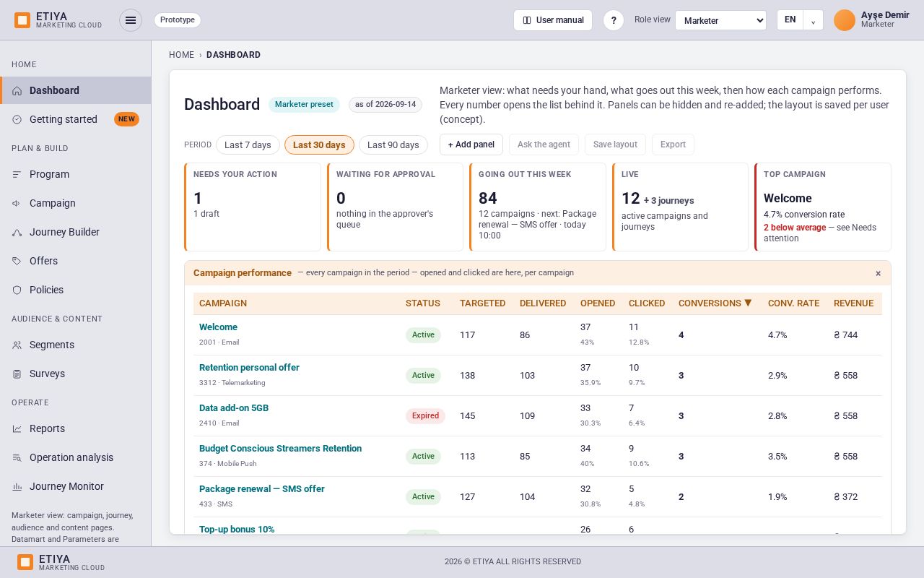Click Ayşe Demir's orange avatar
Image resolution: width=924 pixels, height=578 pixels.
pos(845,20)
